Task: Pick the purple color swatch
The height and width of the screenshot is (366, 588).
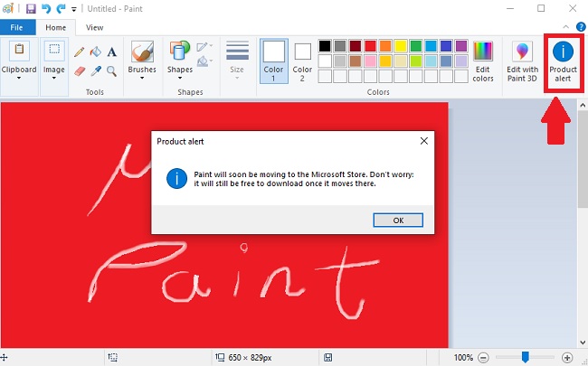Action: coord(461,46)
